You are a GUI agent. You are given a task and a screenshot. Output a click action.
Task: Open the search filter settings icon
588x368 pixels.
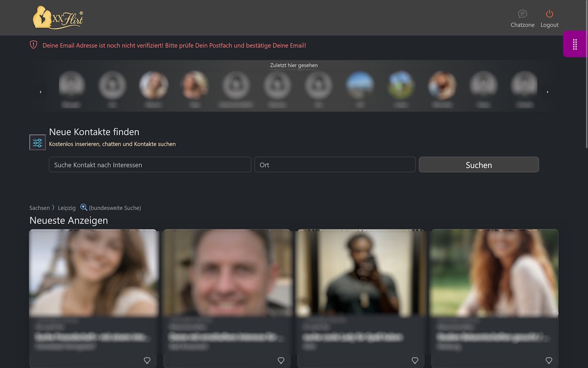[38, 142]
